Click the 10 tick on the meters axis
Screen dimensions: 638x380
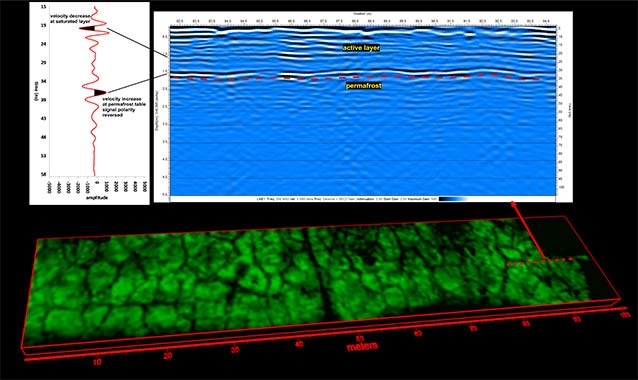97,362
